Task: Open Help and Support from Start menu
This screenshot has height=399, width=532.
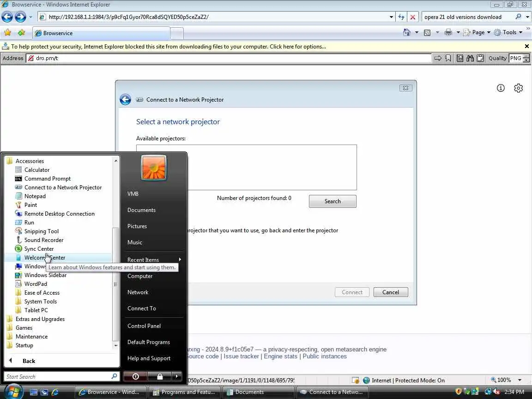Action: [149, 358]
